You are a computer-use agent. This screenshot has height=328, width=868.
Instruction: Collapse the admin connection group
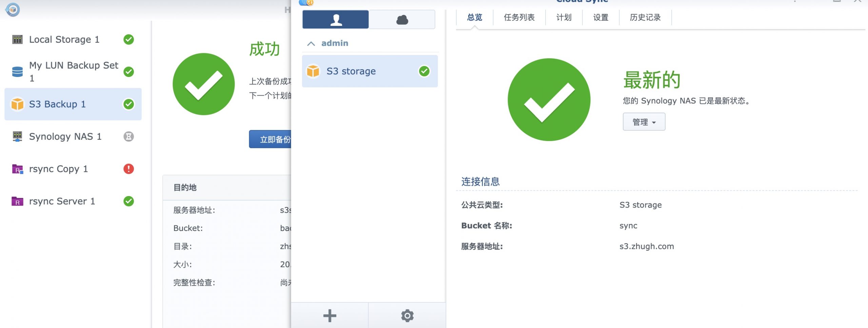click(311, 43)
